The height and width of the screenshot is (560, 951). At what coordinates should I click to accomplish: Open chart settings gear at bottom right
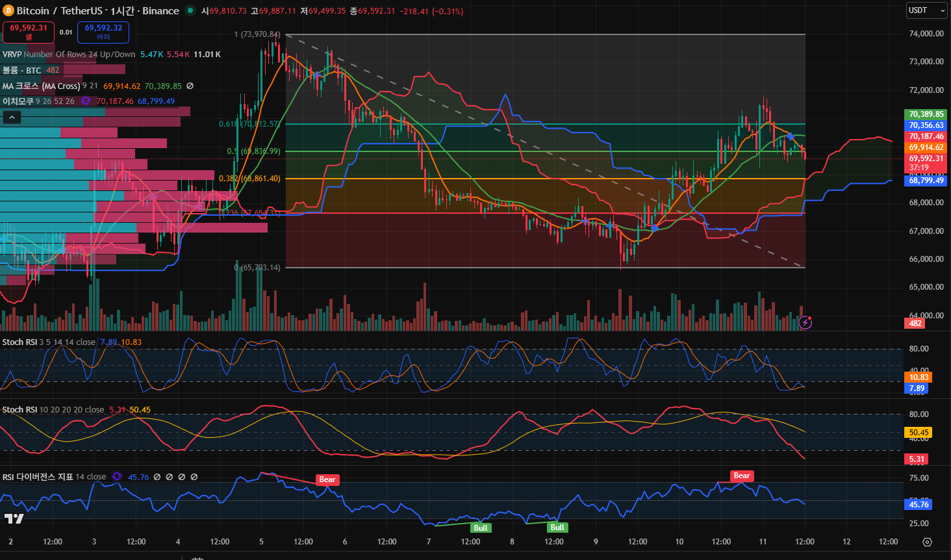click(927, 542)
